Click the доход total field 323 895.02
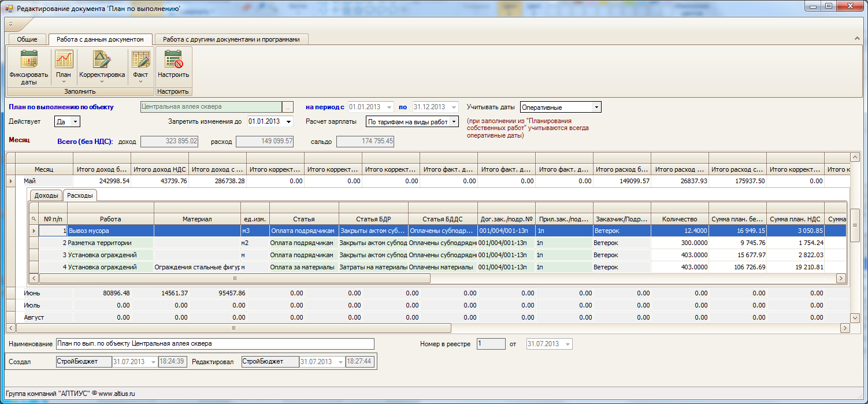 (x=170, y=141)
